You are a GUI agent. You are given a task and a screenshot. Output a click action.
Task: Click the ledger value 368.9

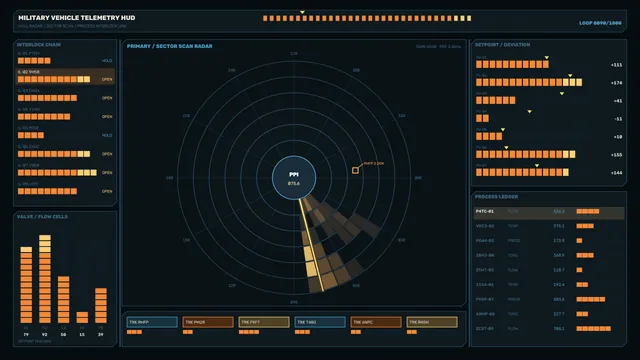pos(559,256)
